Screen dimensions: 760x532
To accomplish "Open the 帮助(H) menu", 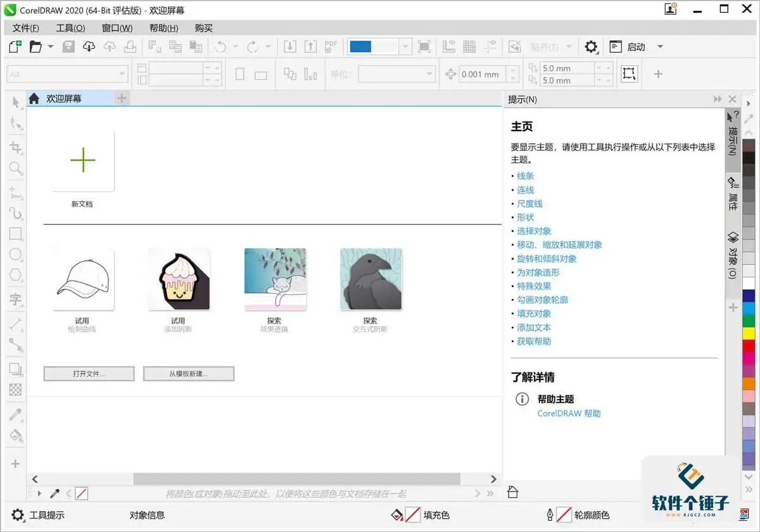I will (164, 28).
